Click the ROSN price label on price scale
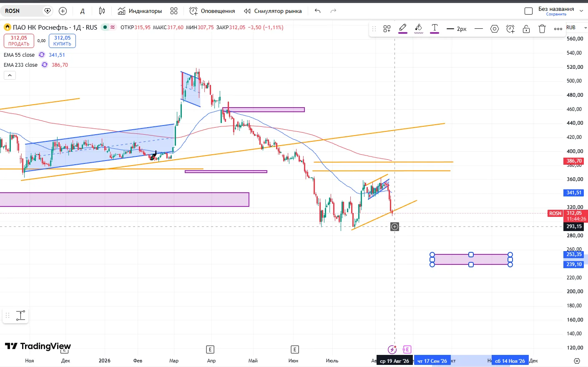588x367 pixels. [x=555, y=214]
